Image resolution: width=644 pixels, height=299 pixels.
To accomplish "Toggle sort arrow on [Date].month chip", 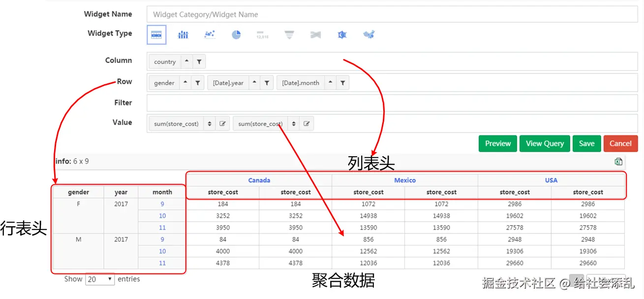I will [x=331, y=83].
